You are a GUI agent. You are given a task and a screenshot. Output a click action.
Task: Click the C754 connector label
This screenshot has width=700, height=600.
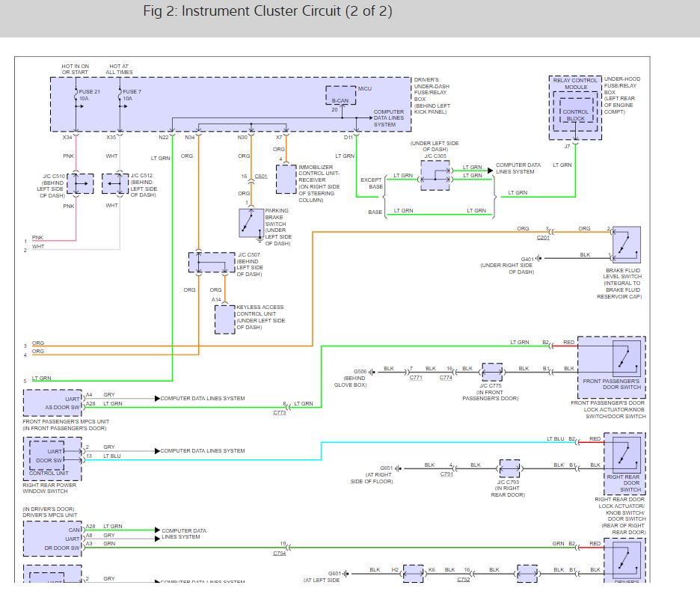pyautogui.click(x=280, y=553)
